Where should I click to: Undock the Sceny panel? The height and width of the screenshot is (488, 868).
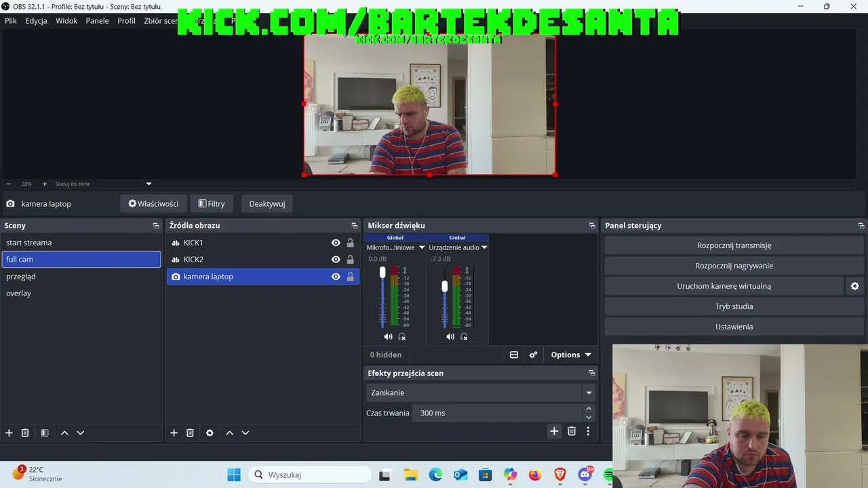[156, 226]
